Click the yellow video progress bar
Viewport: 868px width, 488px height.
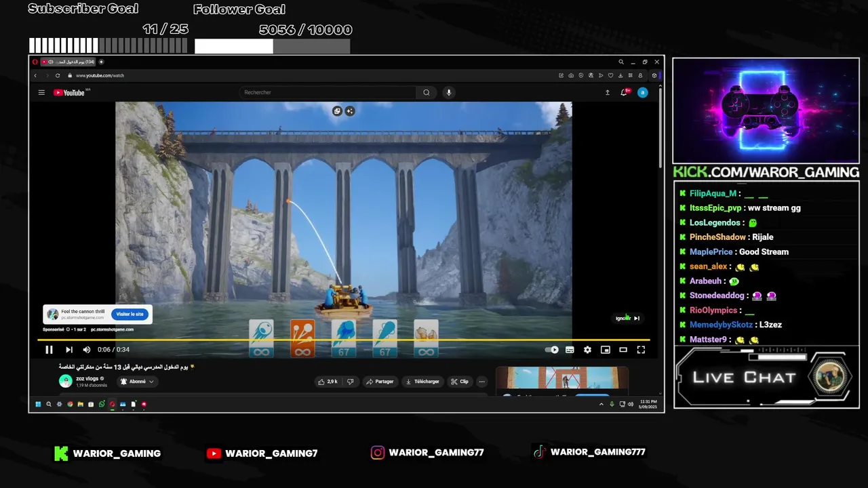click(x=344, y=340)
